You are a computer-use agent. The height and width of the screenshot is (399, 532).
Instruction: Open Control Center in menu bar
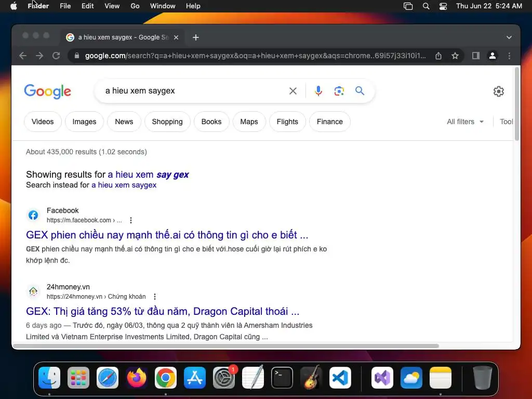tap(443, 6)
